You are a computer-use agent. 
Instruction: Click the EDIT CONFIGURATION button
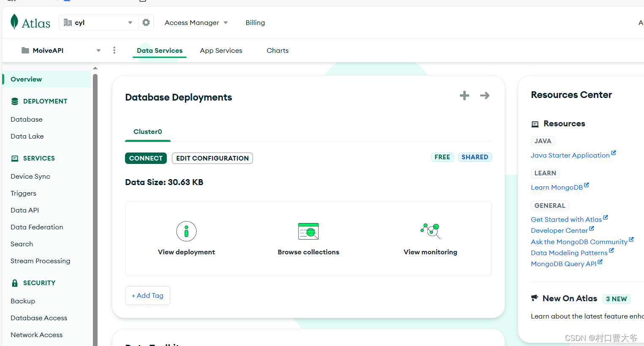(x=212, y=158)
